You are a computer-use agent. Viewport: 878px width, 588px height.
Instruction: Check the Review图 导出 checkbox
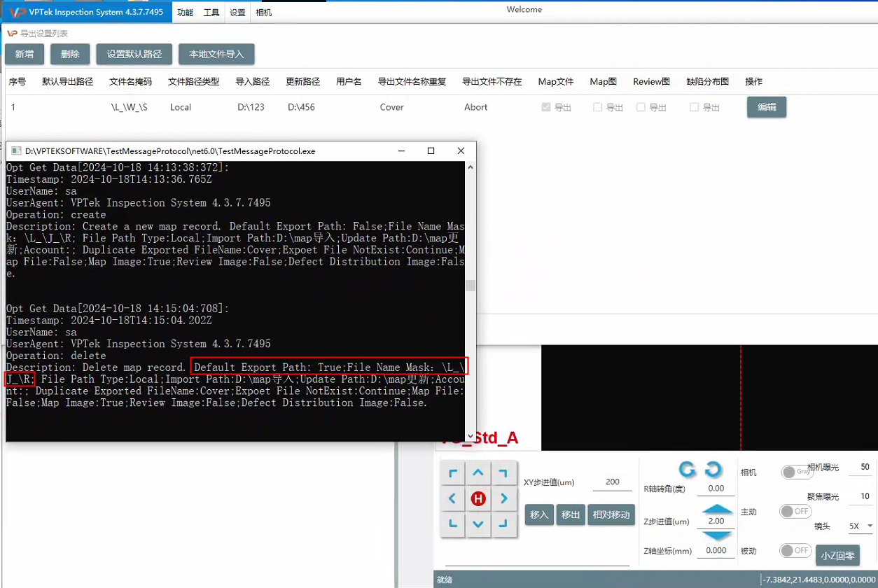click(x=641, y=107)
